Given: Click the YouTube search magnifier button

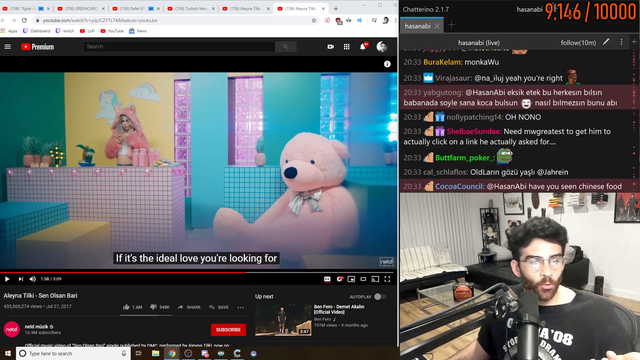Looking at the screenshot, I should pos(285,47).
